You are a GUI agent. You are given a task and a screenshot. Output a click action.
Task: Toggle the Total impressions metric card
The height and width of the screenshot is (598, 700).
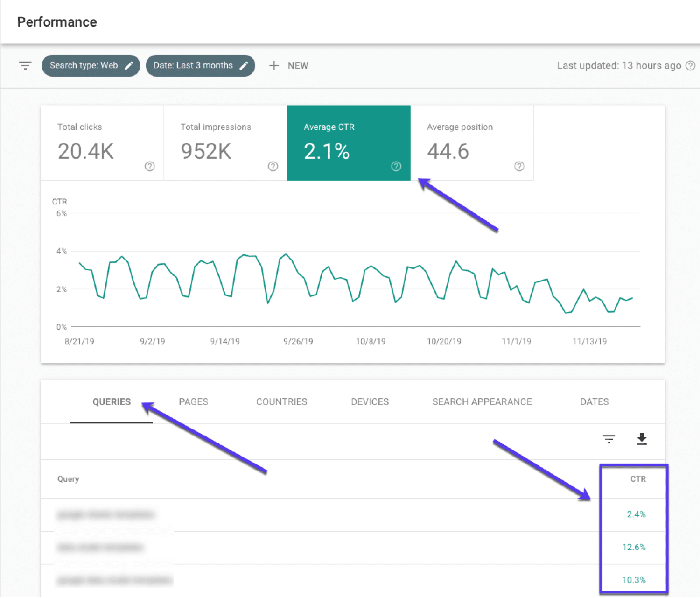click(225, 143)
